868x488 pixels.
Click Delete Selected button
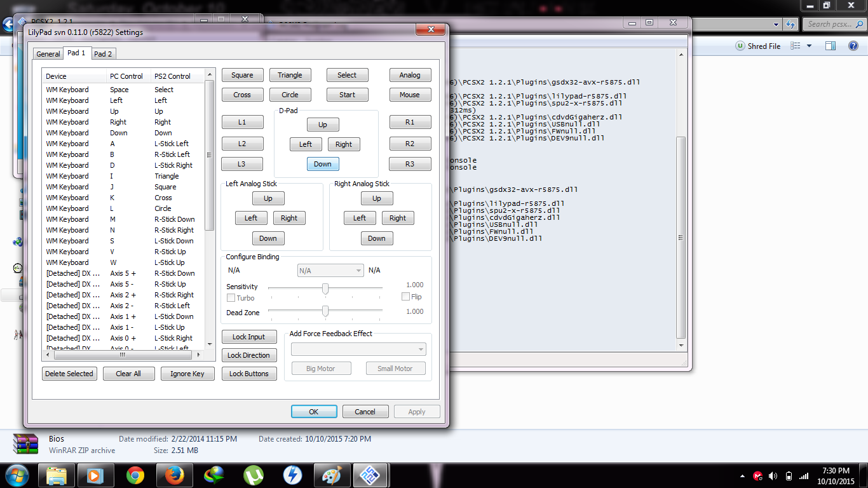(69, 374)
